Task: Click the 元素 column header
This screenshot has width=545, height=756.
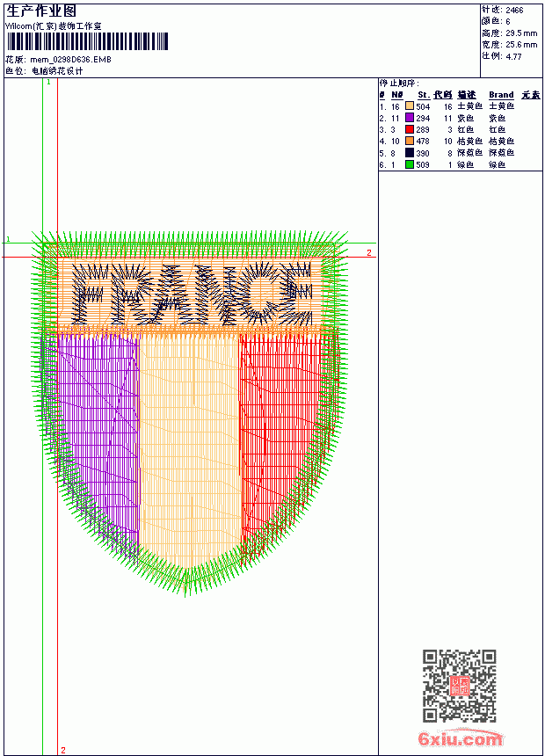Action: coord(531,95)
